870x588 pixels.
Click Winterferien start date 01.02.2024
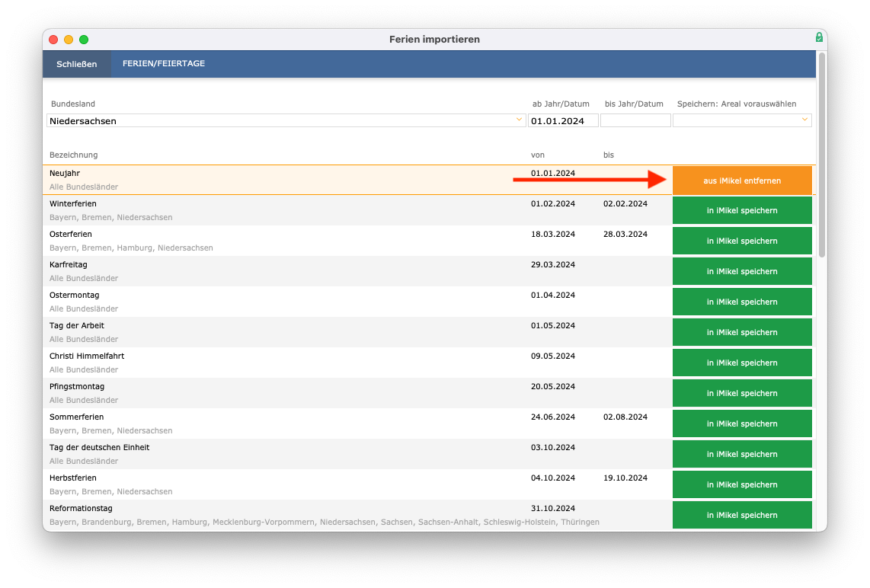(x=552, y=203)
